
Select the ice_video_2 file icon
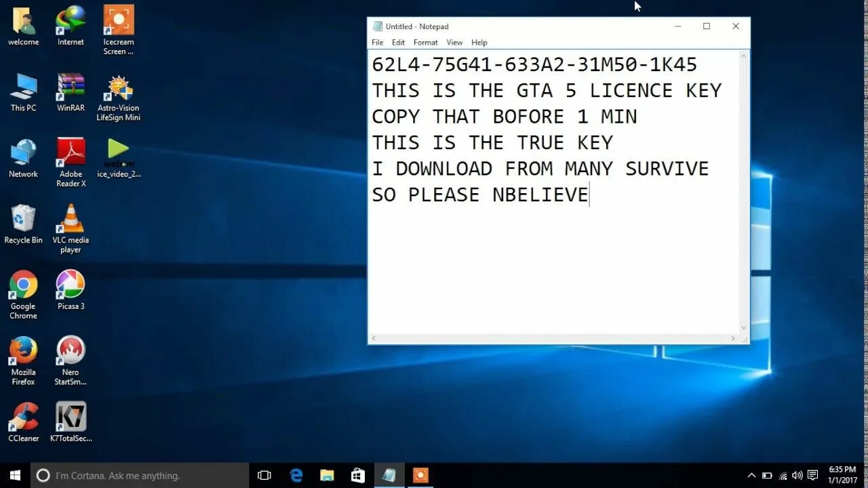pyautogui.click(x=119, y=158)
